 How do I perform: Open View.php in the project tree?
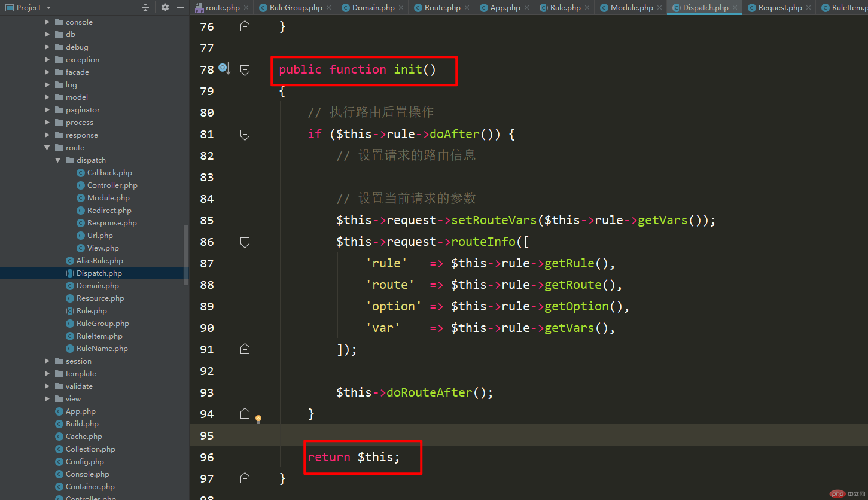pos(98,248)
